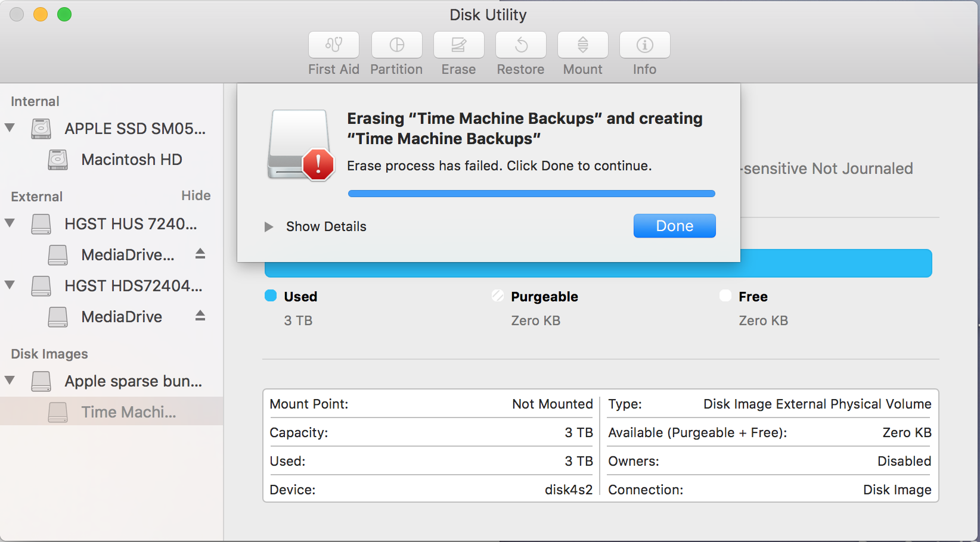Click the Erase toolbar icon

pos(458,45)
